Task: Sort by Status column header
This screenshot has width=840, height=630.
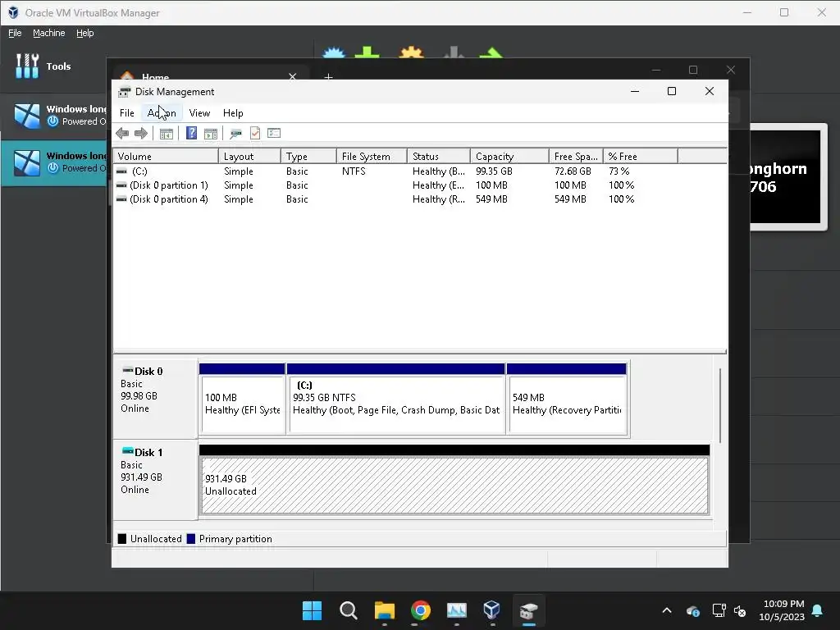Action: (x=439, y=157)
